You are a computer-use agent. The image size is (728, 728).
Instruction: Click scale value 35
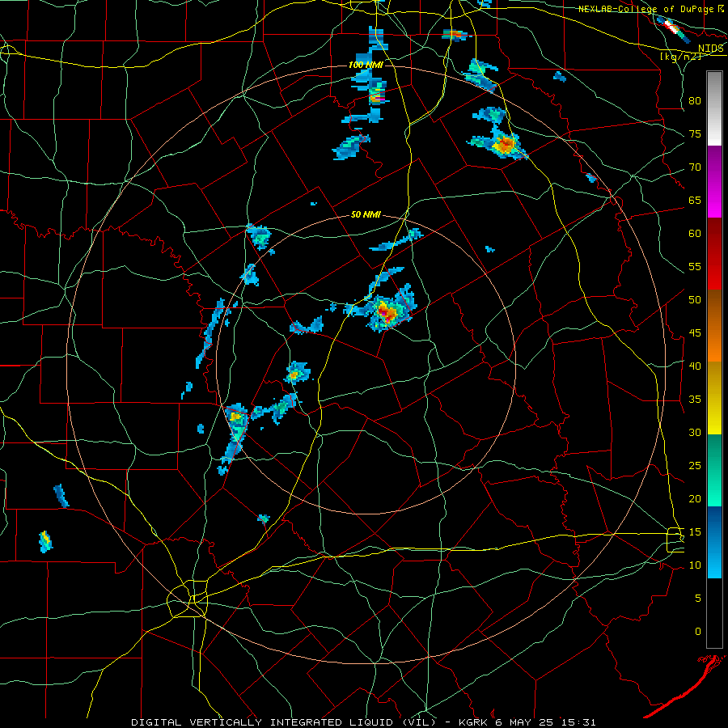(x=695, y=400)
